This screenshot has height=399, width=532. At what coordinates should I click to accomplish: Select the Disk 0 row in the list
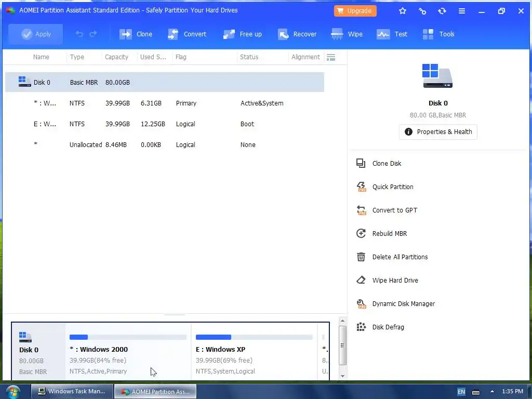click(x=165, y=82)
